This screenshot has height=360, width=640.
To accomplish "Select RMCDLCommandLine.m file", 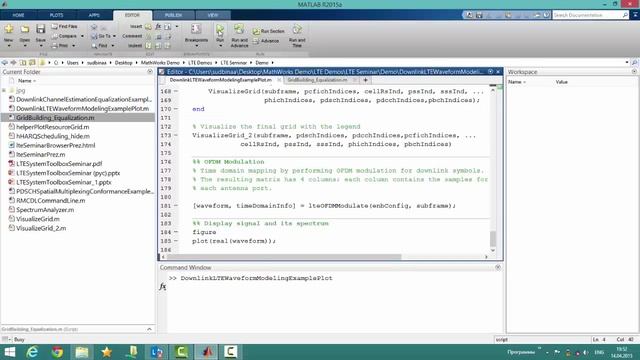I will pyautogui.click(x=51, y=200).
